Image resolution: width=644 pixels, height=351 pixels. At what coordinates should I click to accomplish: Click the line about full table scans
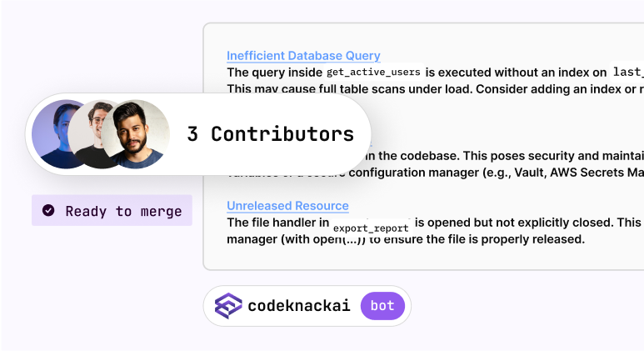[433, 88]
